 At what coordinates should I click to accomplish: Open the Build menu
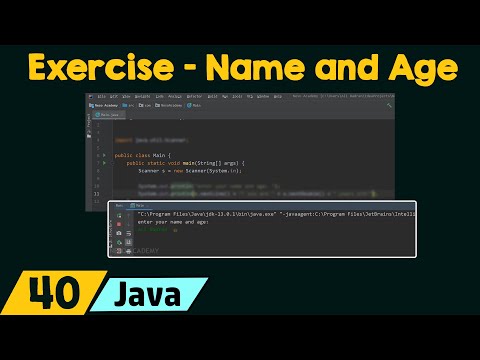point(212,96)
